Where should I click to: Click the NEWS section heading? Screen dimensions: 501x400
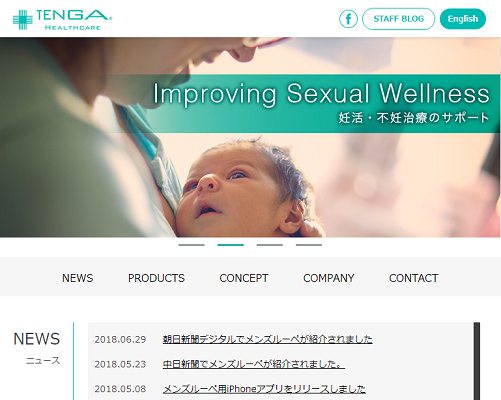pyautogui.click(x=37, y=339)
